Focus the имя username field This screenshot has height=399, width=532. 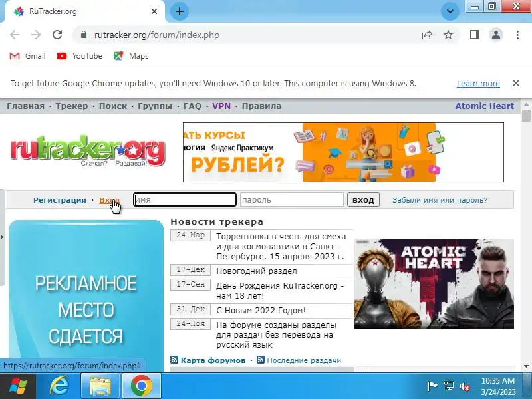pyautogui.click(x=185, y=199)
